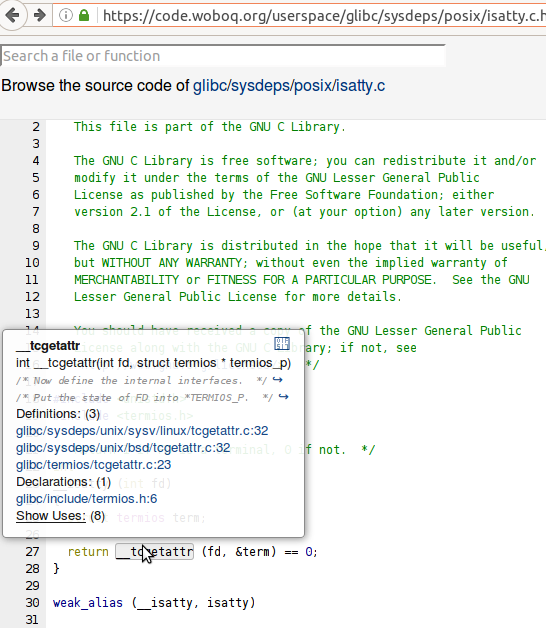
Task: Go forward with the browser forward arrow
Action: [39, 16]
